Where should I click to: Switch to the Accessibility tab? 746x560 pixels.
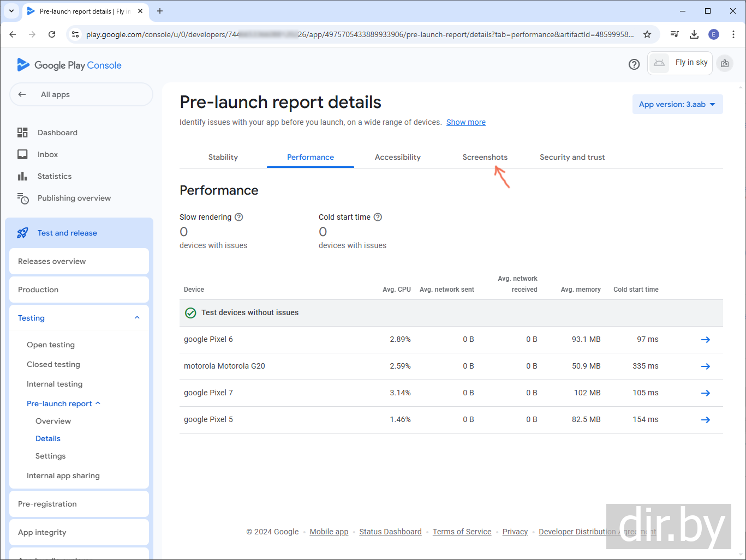coord(397,157)
